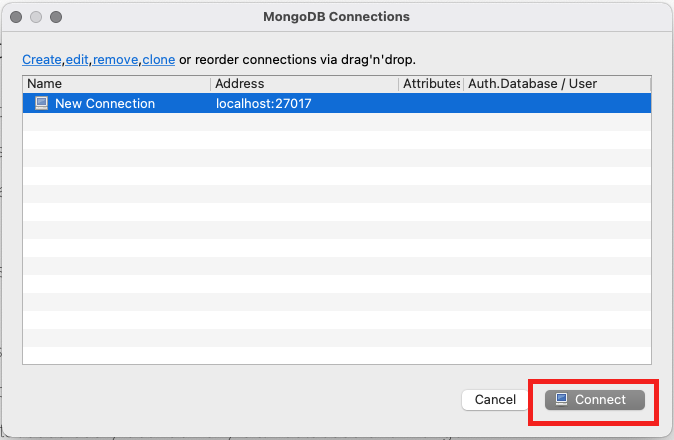Click the clone connection link

pyautogui.click(x=158, y=60)
